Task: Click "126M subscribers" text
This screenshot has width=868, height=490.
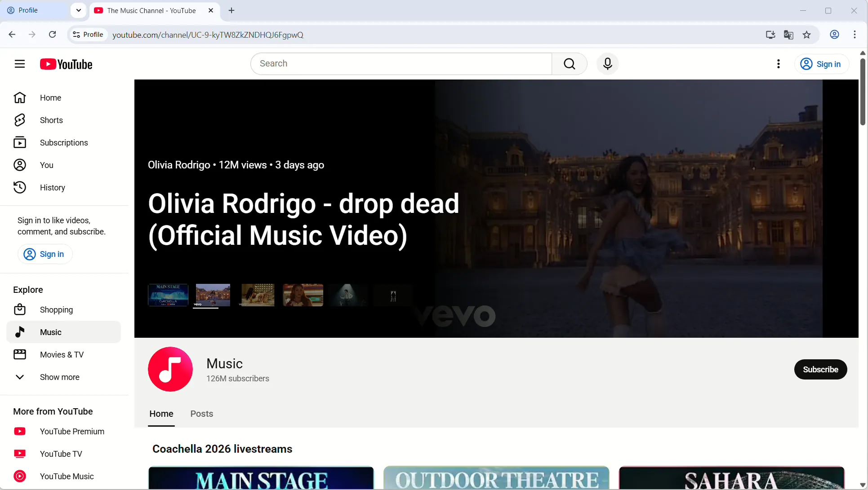Action: click(238, 379)
